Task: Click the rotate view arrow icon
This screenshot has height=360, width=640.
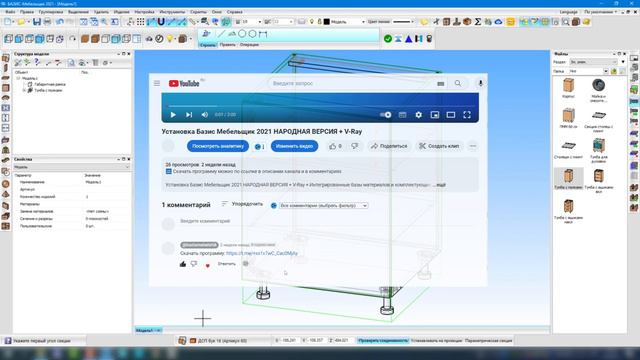Action: tap(73, 39)
